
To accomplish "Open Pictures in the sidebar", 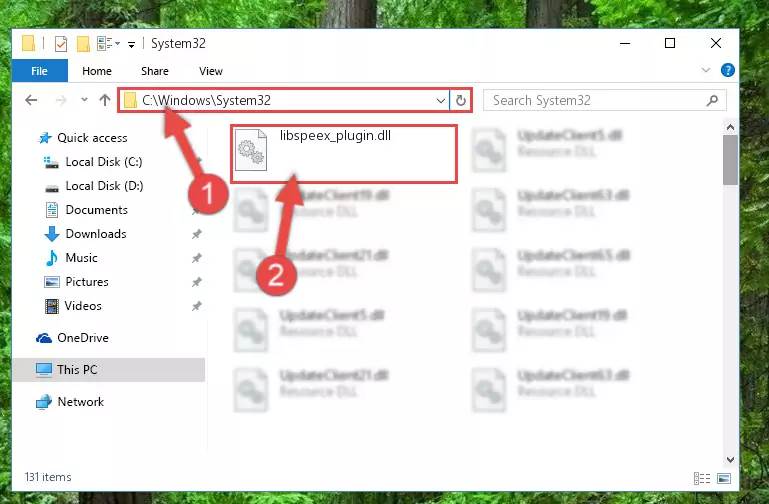I will (87, 282).
